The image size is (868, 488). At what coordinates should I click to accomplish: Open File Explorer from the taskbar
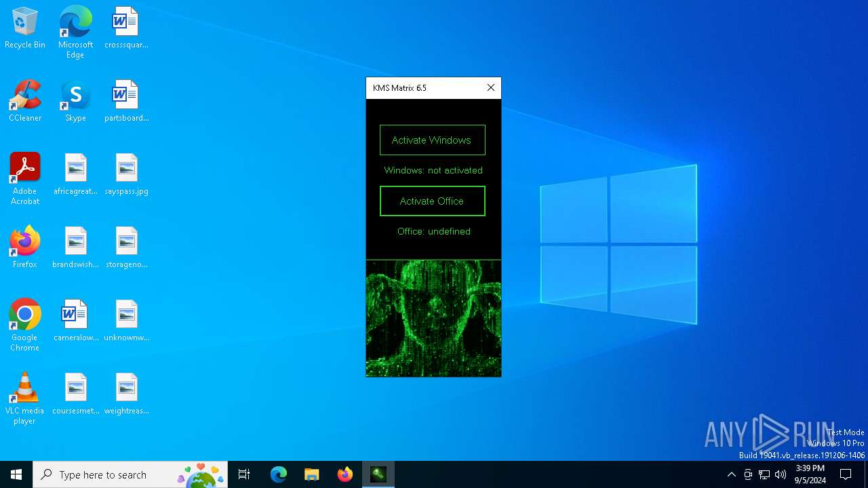(311, 474)
